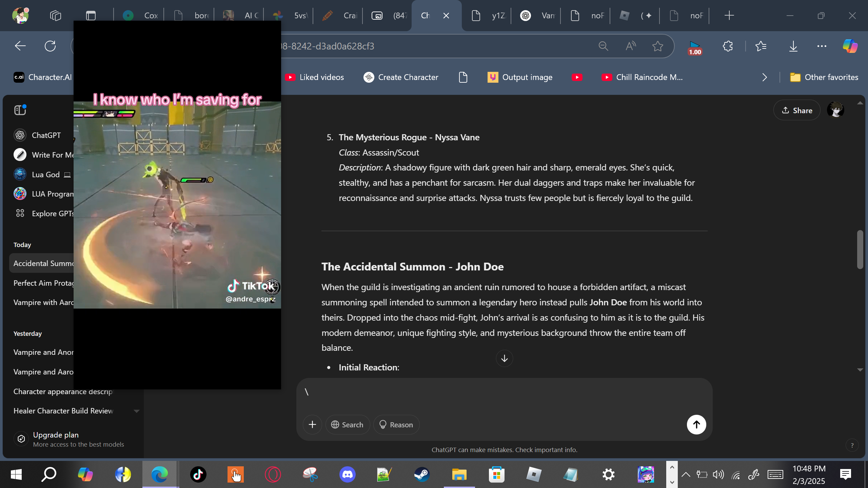The height and width of the screenshot is (488, 868).
Task: Open the taskbar clock and date
Action: (x=809, y=474)
